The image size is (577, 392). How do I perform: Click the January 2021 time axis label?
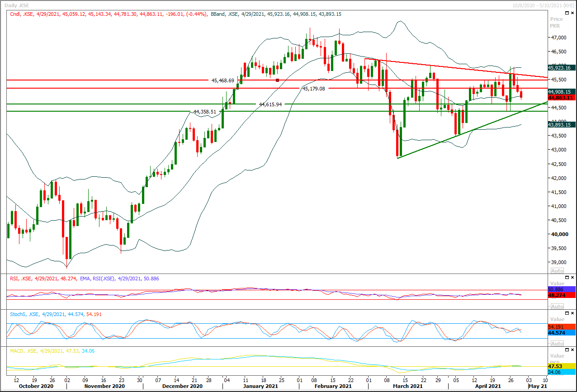coord(260,387)
